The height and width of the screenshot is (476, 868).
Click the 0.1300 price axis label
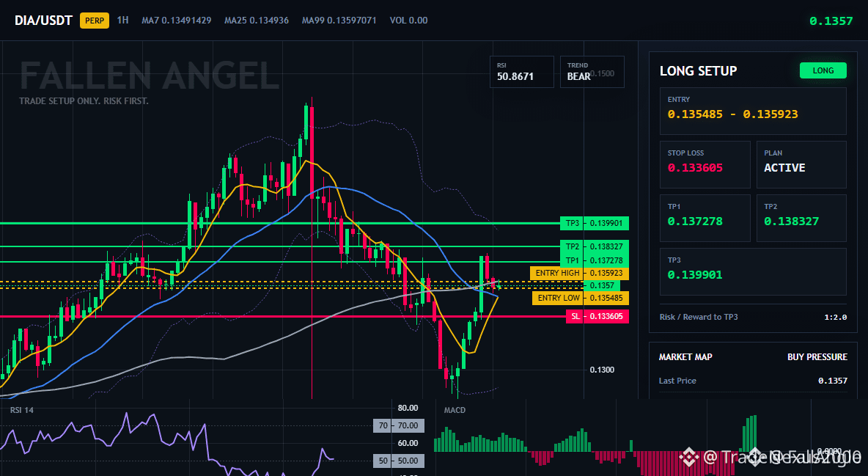(602, 370)
